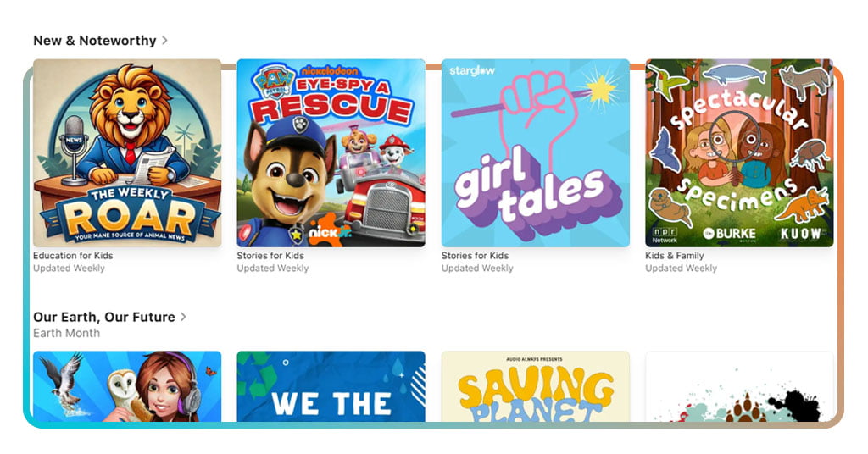The width and height of the screenshot is (868, 454).
Task: Click Kids & Family category label
Action: point(674,256)
